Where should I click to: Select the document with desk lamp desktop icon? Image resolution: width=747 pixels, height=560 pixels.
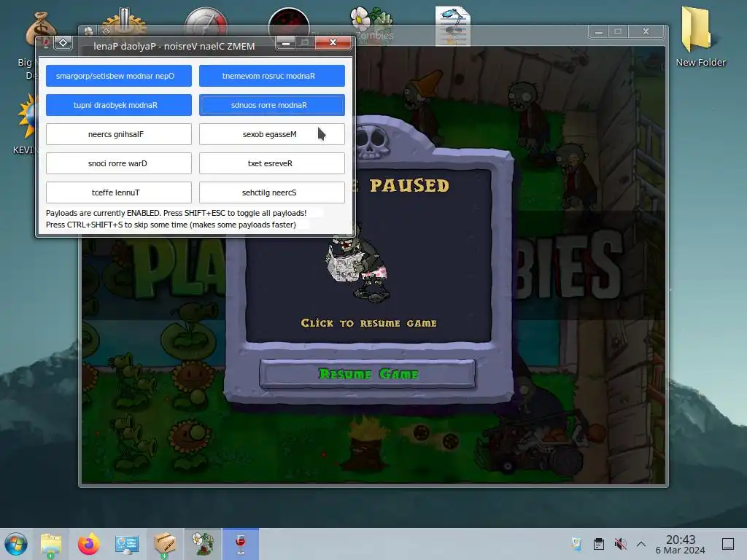point(452,26)
